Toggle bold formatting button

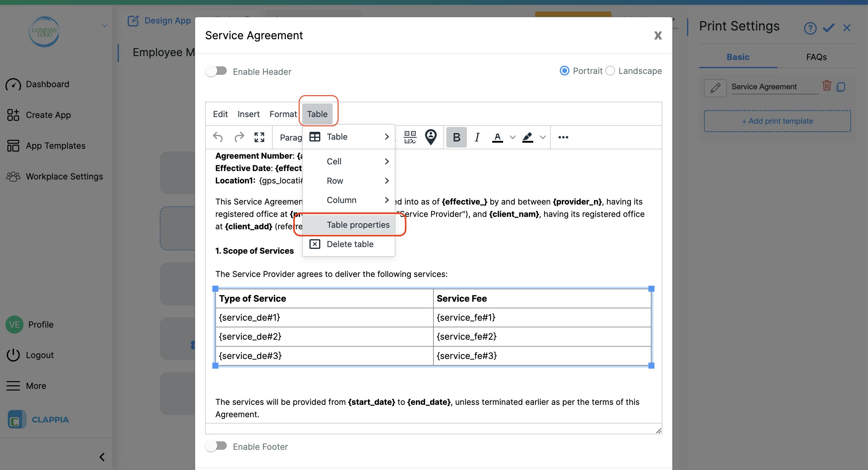(456, 137)
